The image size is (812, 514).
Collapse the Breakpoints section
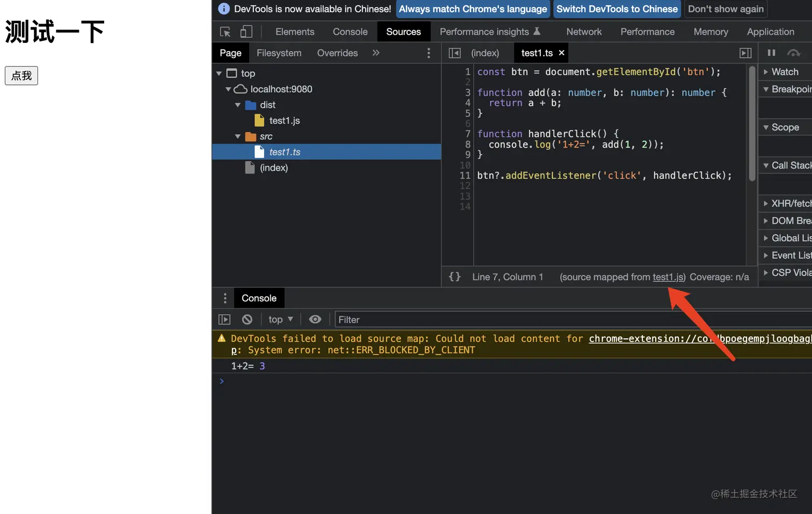766,89
